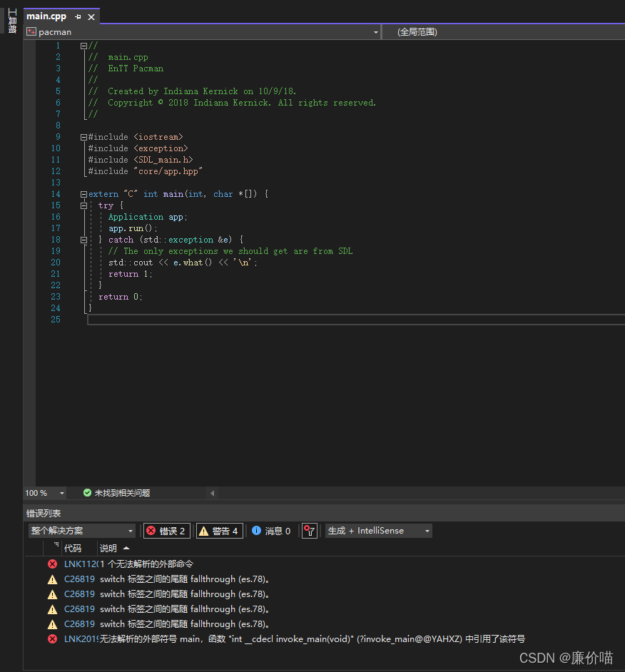Open the 生成 + IntelliSense source dropdown
This screenshot has height=672, width=625.
click(379, 531)
